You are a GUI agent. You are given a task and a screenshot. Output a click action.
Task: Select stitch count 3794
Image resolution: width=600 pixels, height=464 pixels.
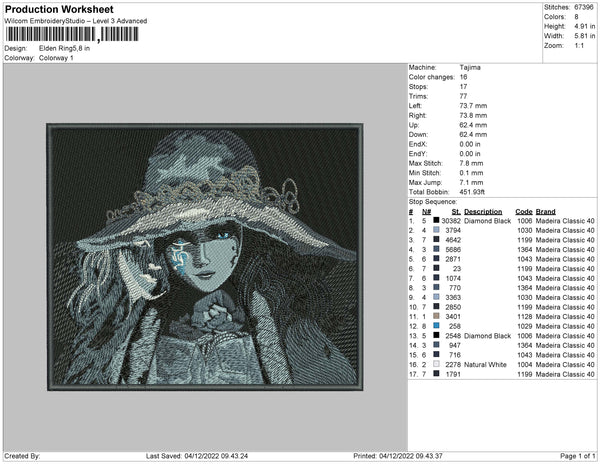(x=453, y=230)
